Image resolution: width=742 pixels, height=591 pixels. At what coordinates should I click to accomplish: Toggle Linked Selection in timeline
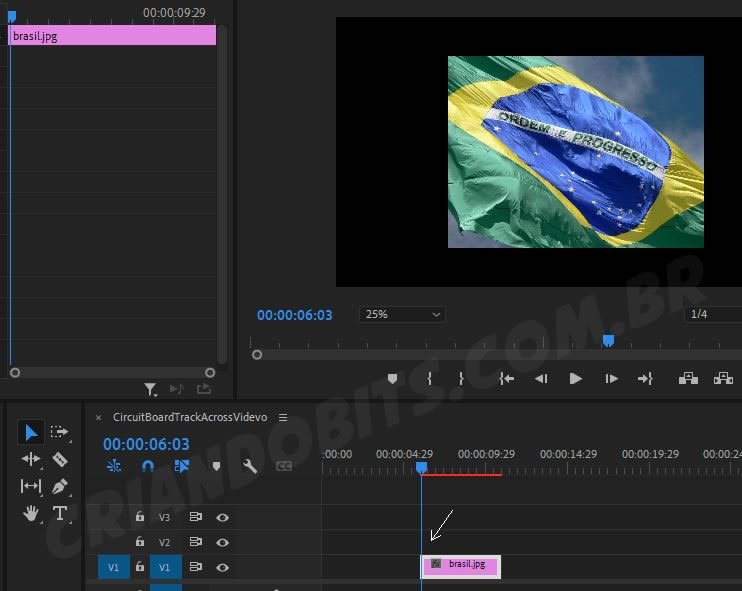pos(182,467)
